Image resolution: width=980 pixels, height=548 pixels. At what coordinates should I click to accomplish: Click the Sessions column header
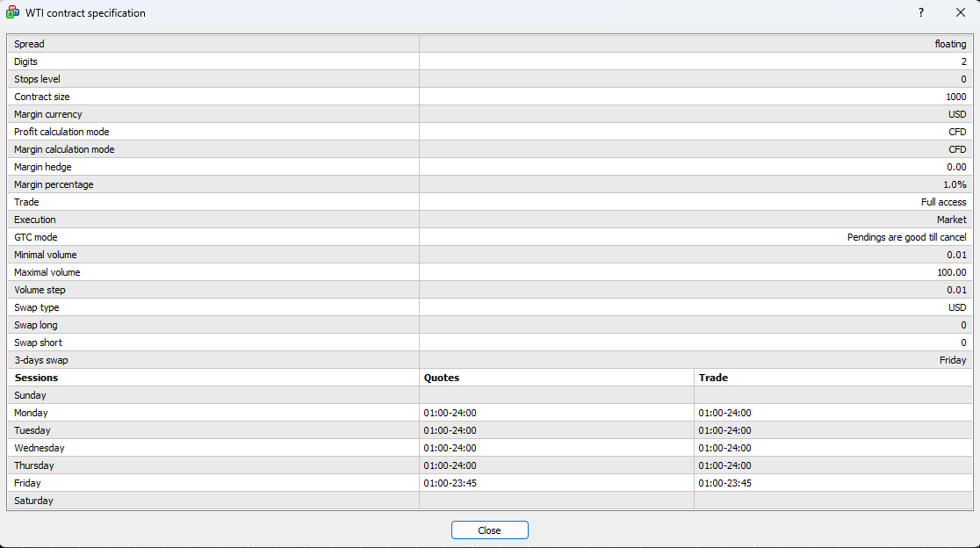click(36, 378)
